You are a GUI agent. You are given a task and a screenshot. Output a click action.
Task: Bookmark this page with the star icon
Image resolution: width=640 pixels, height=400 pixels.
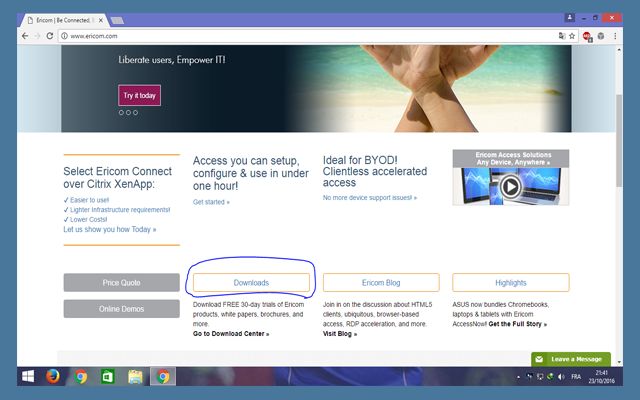pos(573,36)
